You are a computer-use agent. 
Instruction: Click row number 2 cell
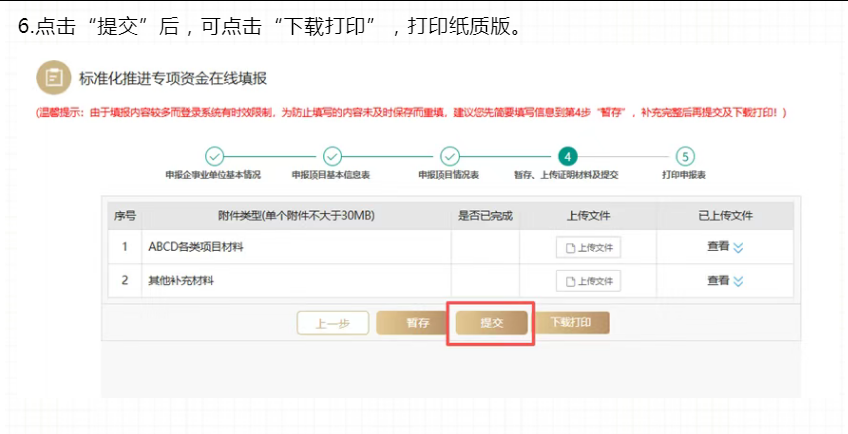coord(125,280)
